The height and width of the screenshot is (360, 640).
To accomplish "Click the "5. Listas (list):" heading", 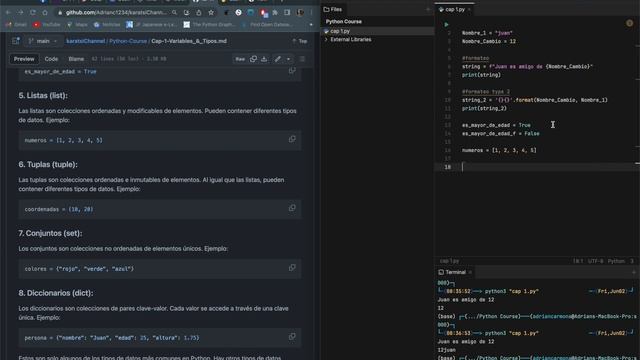I will (x=43, y=96).
